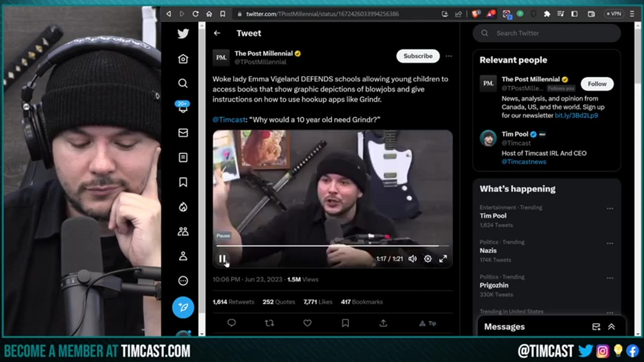The width and height of the screenshot is (644, 362).
Task: Open The Post Millennial author name
Action: 264,53
